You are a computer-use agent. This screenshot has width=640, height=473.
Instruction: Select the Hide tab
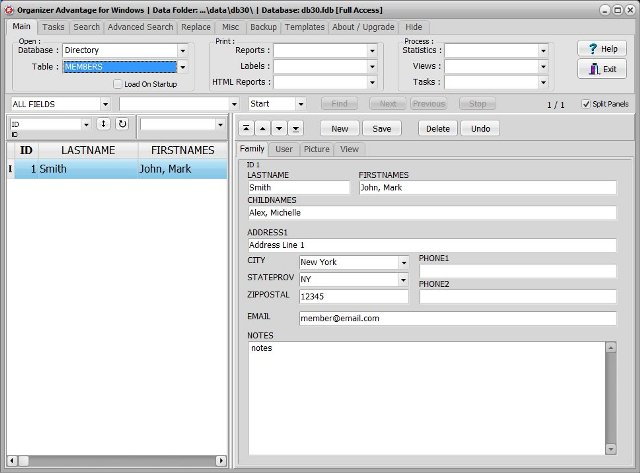pos(413,27)
